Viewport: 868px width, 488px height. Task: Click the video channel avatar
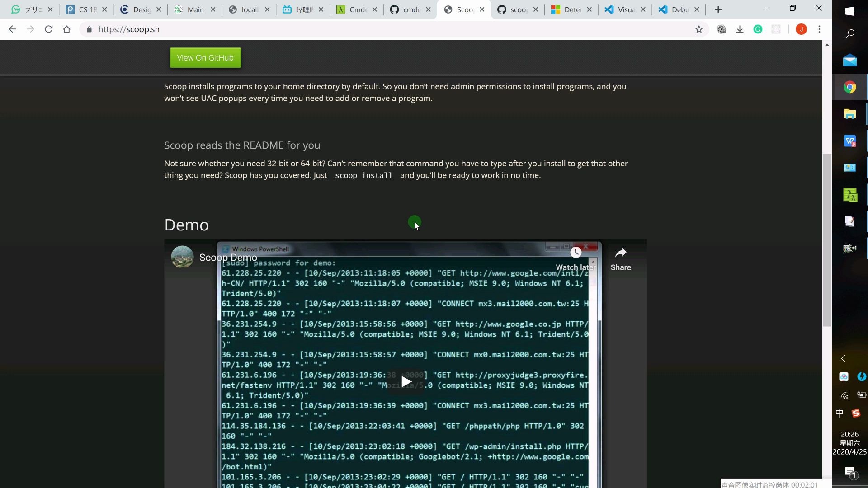182,257
